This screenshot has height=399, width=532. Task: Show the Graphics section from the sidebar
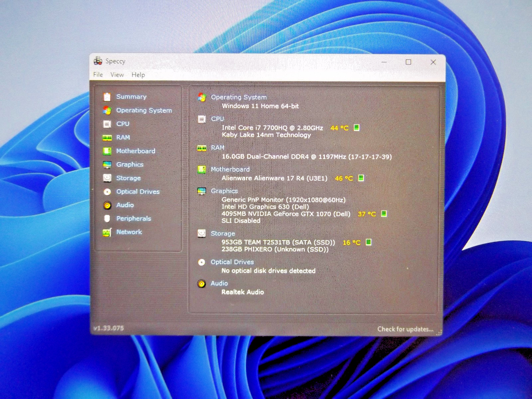tap(130, 165)
